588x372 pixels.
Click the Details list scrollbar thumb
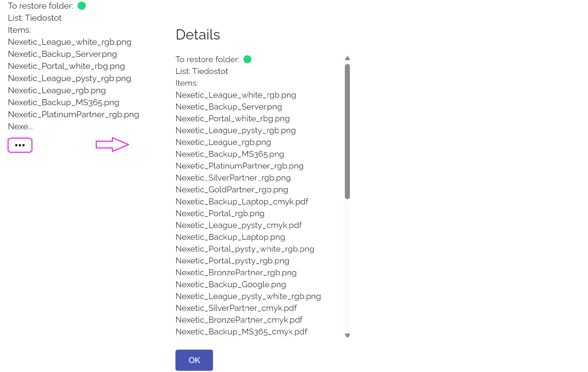point(347,131)
